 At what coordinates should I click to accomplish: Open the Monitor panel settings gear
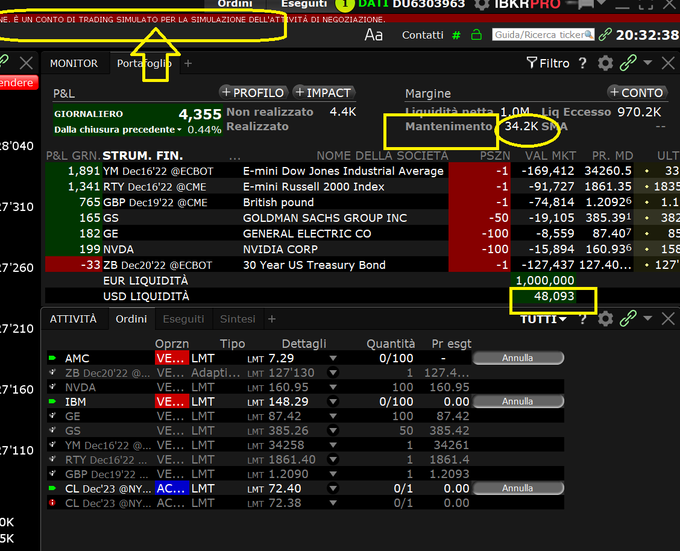tap(605, 63)
